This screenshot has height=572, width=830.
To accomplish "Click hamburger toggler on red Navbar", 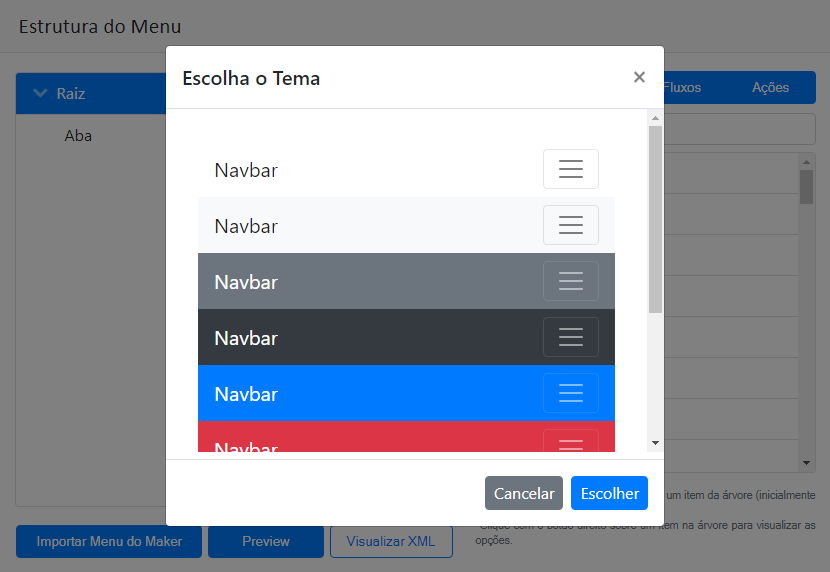I will tap(570, 442).
